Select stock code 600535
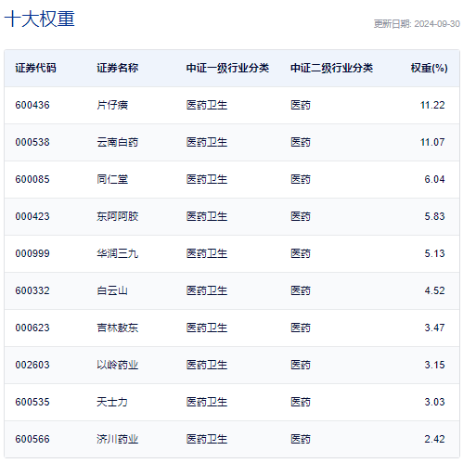 32,402
